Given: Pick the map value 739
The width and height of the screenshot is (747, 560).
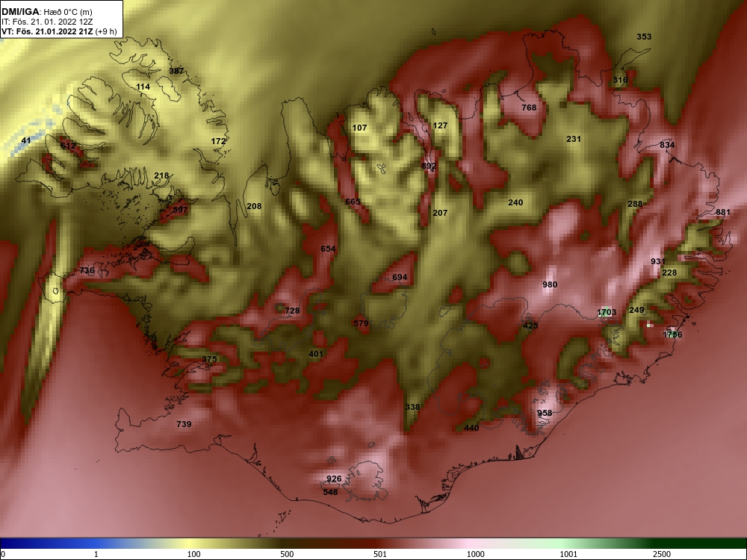Looking at the screenshot, I should [184, 424].
